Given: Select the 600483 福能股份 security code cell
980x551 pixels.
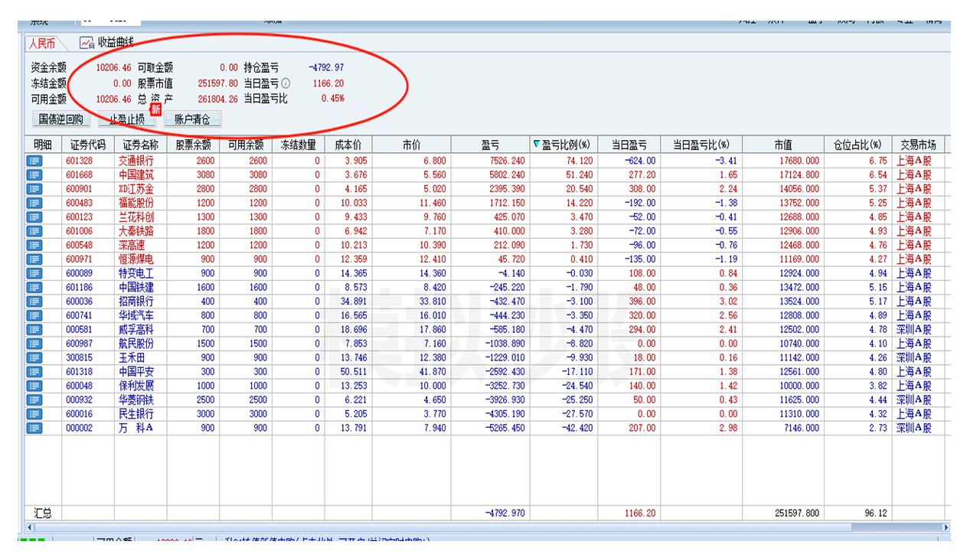Looking at the screenshot, I should click(x=80, y=203).
